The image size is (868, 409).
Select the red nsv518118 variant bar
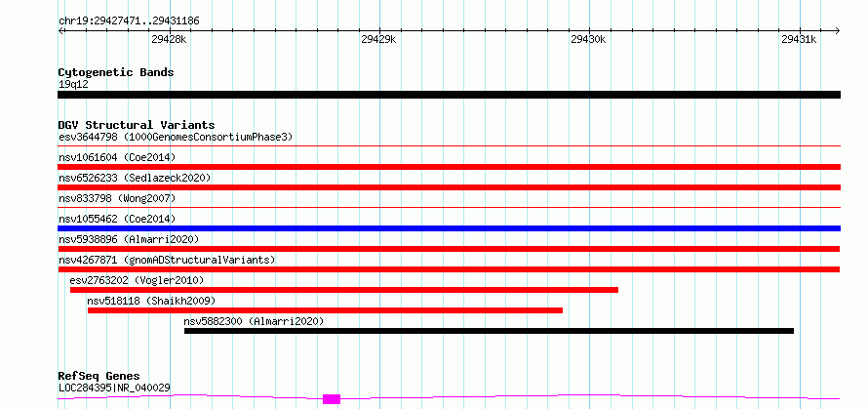point(325,310)
